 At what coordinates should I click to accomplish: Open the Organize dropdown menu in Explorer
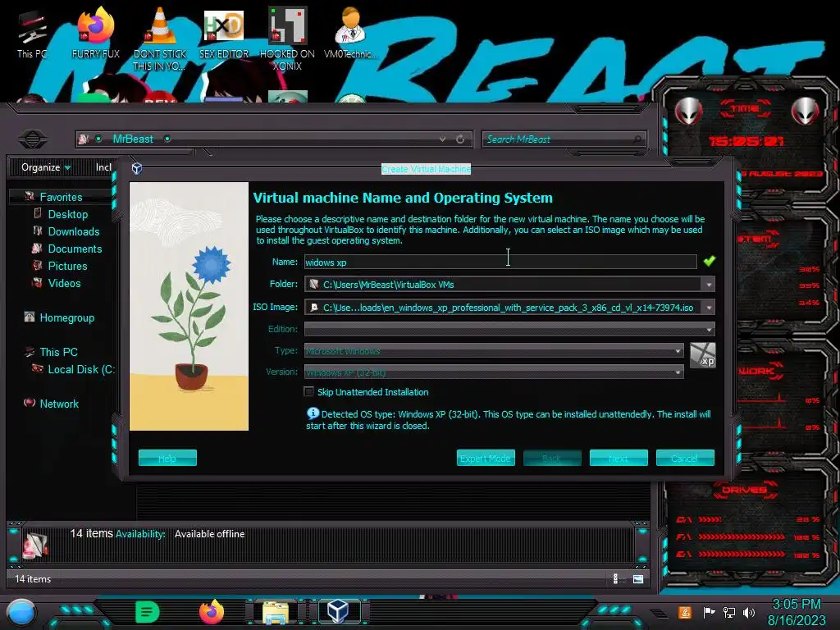46,167
